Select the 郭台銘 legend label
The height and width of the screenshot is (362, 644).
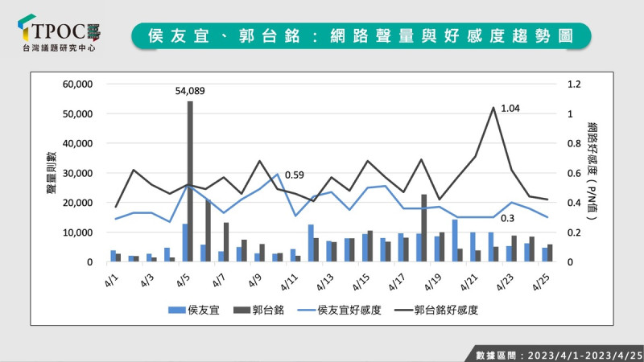click(268, 310)
